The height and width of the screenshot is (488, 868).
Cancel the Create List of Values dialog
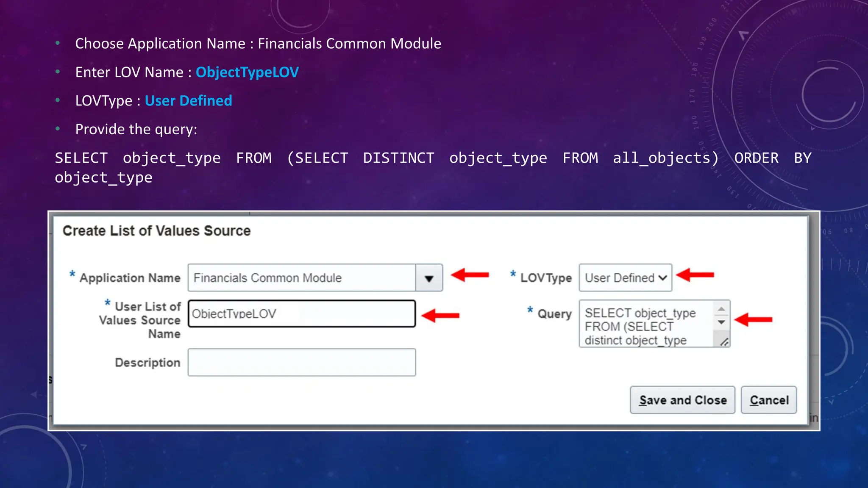[x=769, y=400]
